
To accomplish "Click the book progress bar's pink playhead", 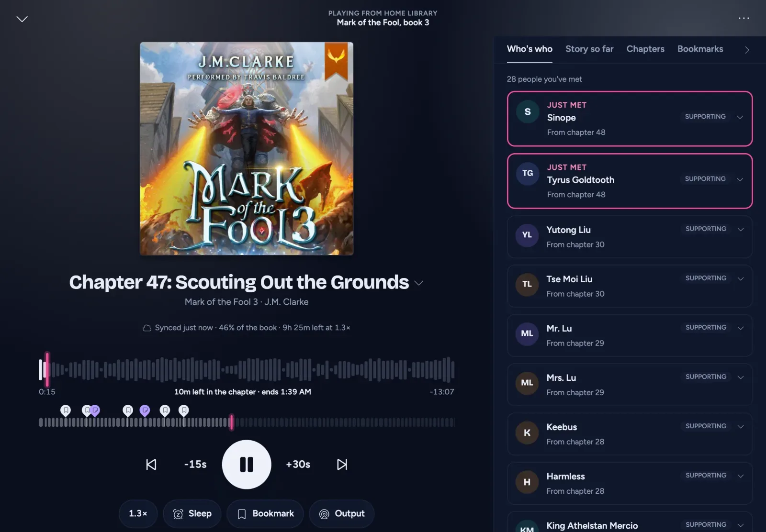I will (232, 422).
